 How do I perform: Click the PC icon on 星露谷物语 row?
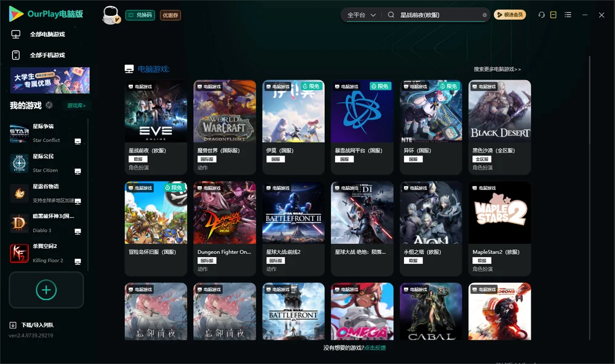pyautogui.click(x=77, y=202)
